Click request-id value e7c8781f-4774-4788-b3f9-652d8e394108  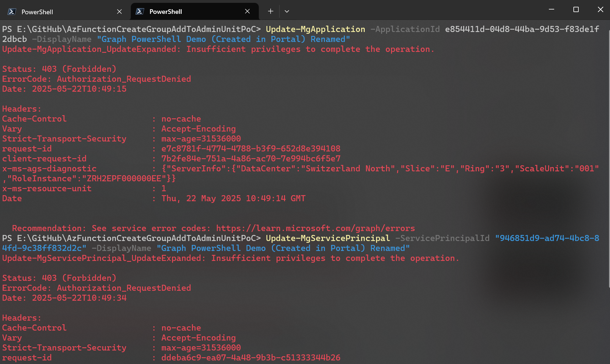(251, 149)
